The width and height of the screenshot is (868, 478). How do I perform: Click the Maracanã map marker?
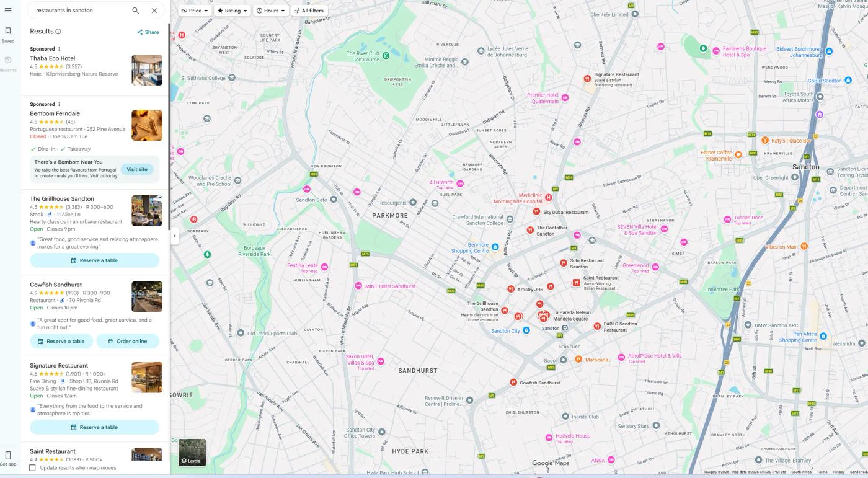pos(578,359)
